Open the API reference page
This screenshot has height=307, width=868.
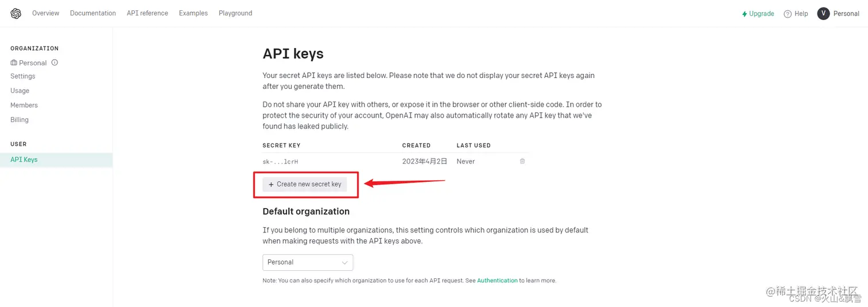[x=148, y=13]
